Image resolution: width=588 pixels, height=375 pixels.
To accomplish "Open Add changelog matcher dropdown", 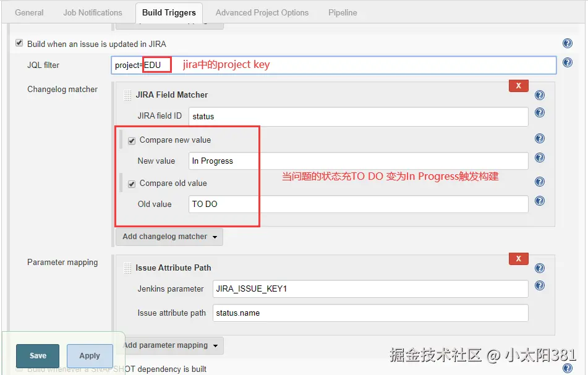I will pos(169,237).
